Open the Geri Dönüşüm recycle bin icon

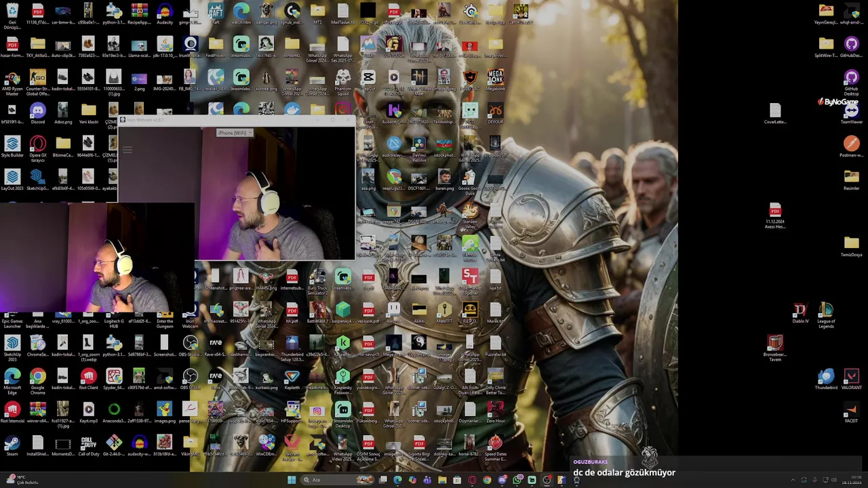point(12,15)
